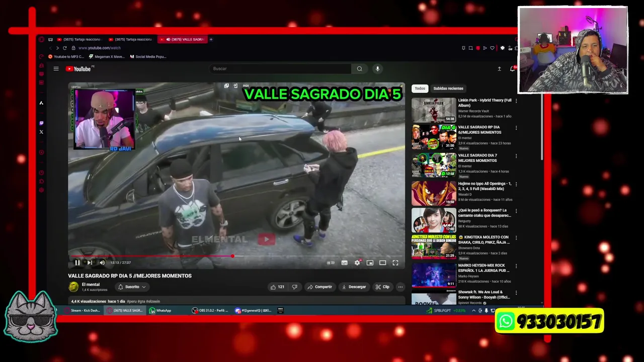Open the YouTube notifications bell
This screenshot has height=362, width=644.
click(512, 69)
